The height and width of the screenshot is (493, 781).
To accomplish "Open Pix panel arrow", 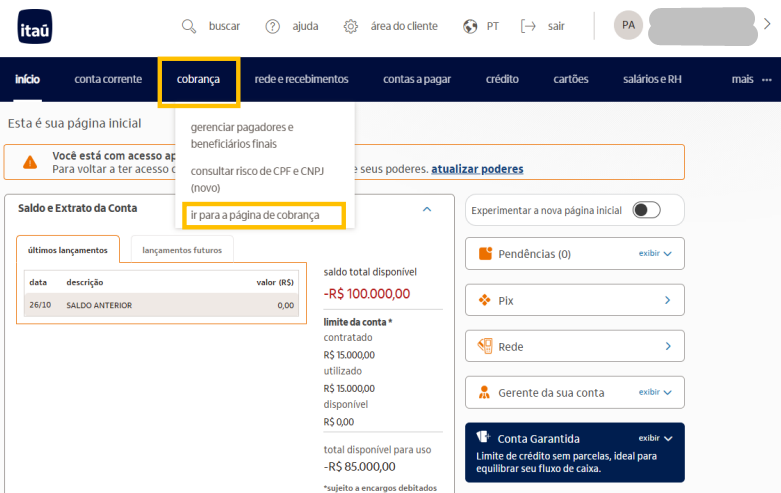I will coord(667,300).
